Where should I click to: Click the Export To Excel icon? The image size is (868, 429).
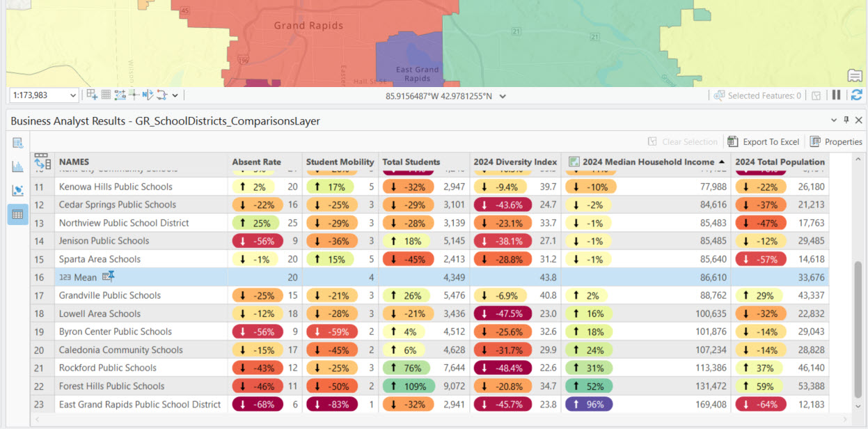coord(732,141)
